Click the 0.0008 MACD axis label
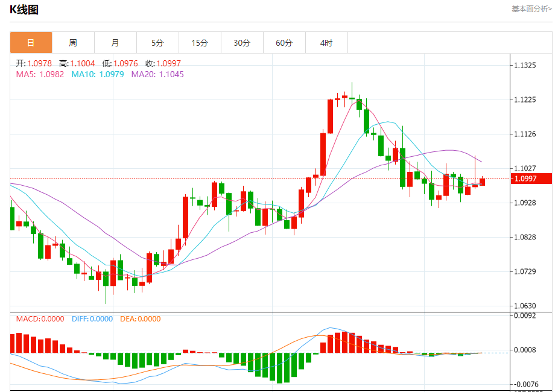The width and height of the screenshot is (558, 392). pos(525,350)
